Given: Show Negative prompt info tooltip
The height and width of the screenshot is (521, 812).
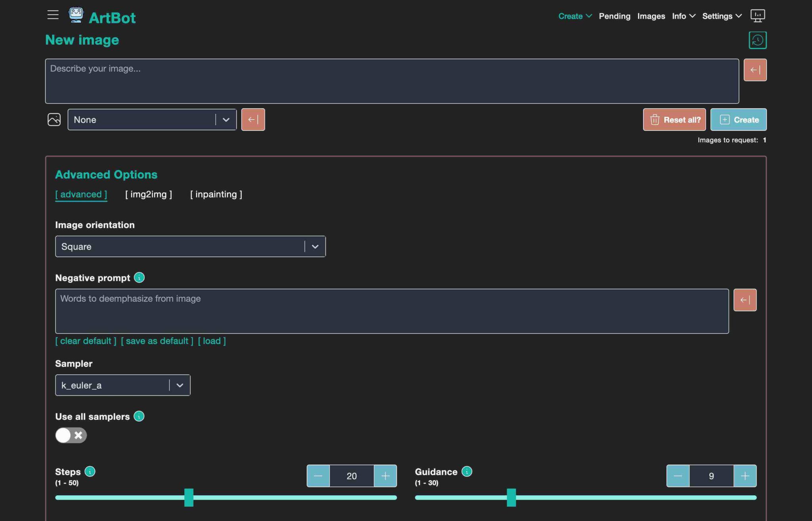Looking at the screenshot, I should [139, 278].
